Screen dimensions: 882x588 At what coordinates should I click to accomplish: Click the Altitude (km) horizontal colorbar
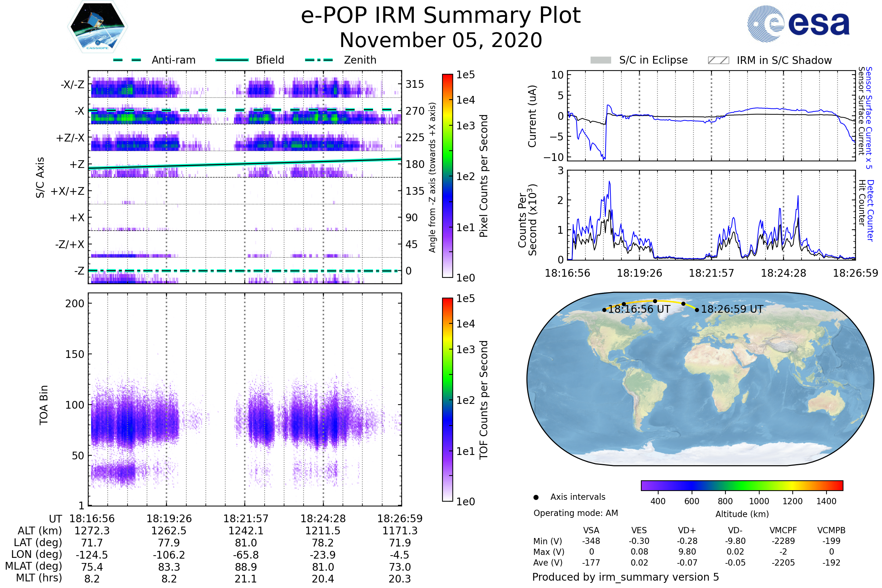coord(742,485)
